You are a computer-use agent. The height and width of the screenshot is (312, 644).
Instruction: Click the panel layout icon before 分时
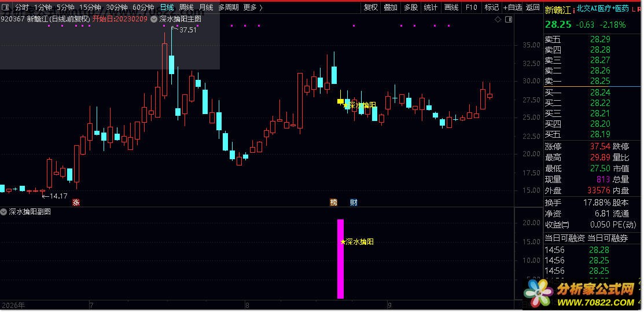point(6,8)
